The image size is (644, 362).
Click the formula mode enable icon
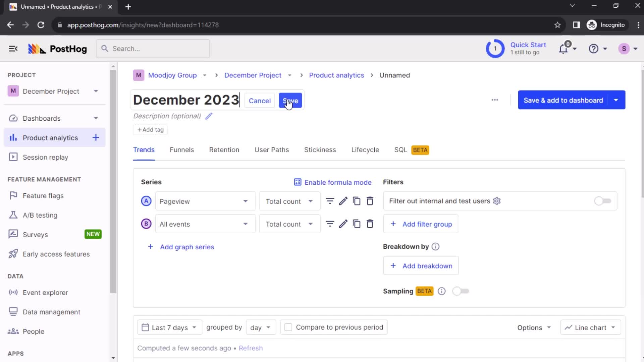pos(298,183)
